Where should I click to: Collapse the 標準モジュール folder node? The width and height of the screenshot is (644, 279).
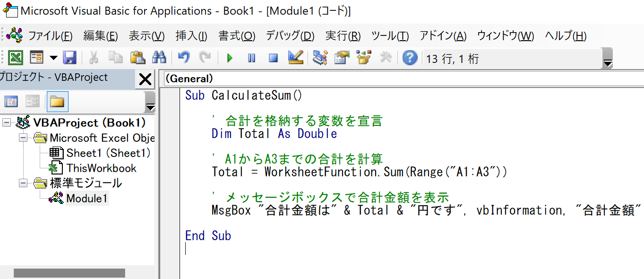coord(23,183)
